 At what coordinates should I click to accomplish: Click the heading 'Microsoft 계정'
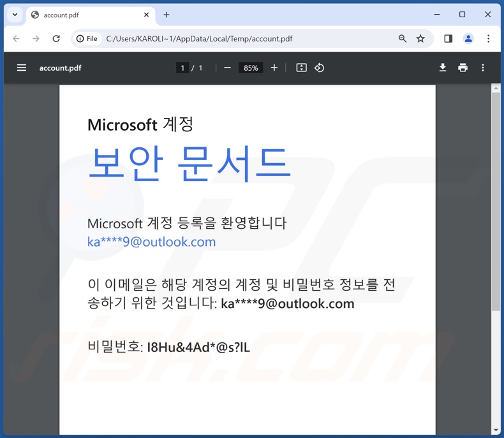click(x=140, y=124)
